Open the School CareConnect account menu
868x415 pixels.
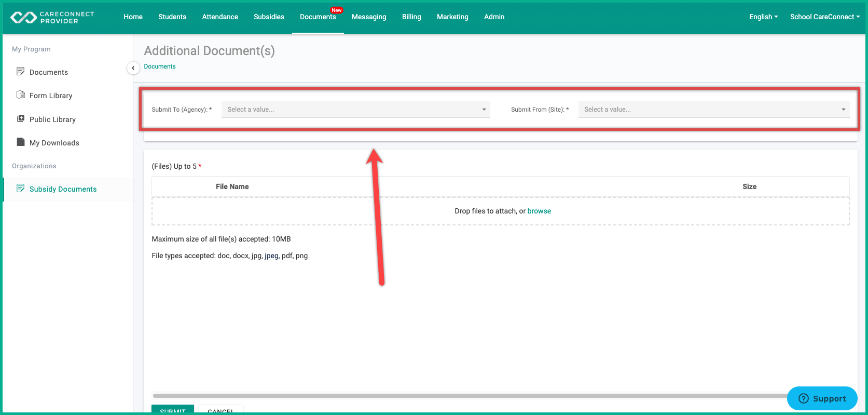[825, 17]
